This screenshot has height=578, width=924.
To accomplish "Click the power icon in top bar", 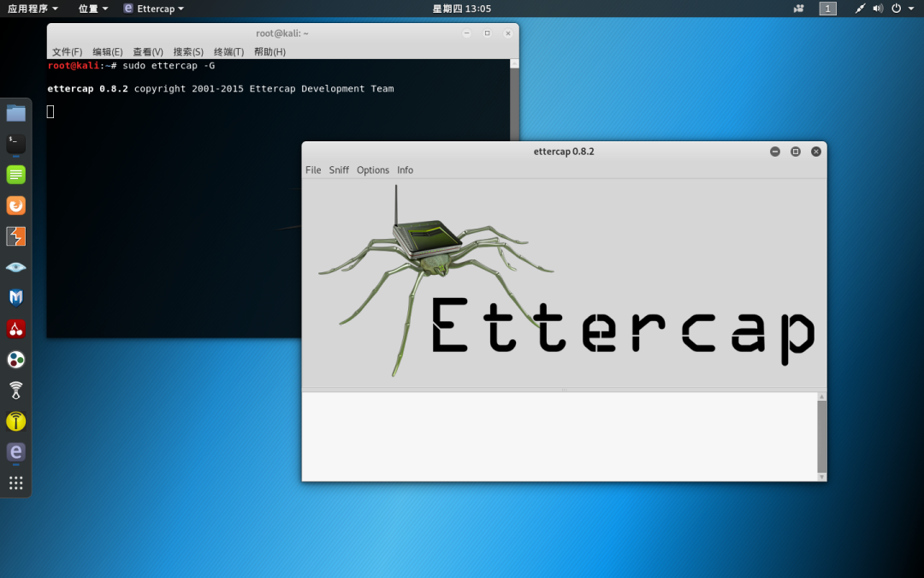I will (x=897, y=9).
